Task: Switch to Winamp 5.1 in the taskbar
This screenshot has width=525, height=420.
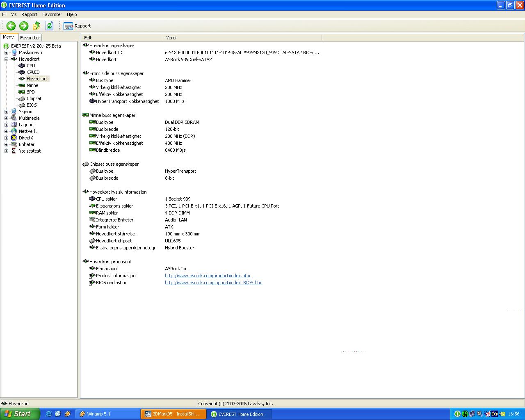Action: (x=108, y=414)
